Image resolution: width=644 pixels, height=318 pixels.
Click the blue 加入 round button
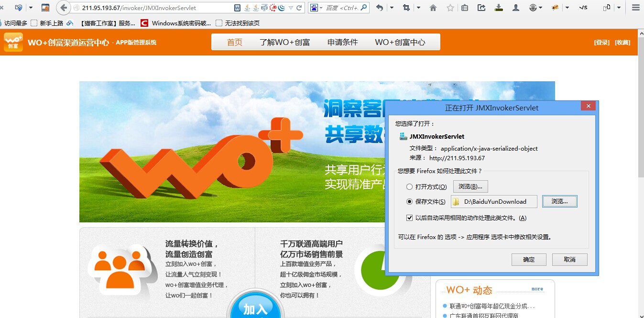(255, 306)
